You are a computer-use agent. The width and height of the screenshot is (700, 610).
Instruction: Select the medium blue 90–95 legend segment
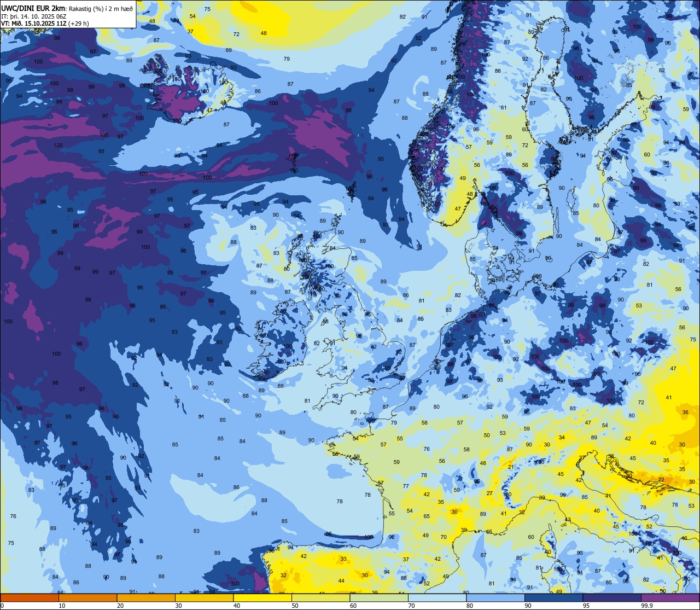click(553, 597)
